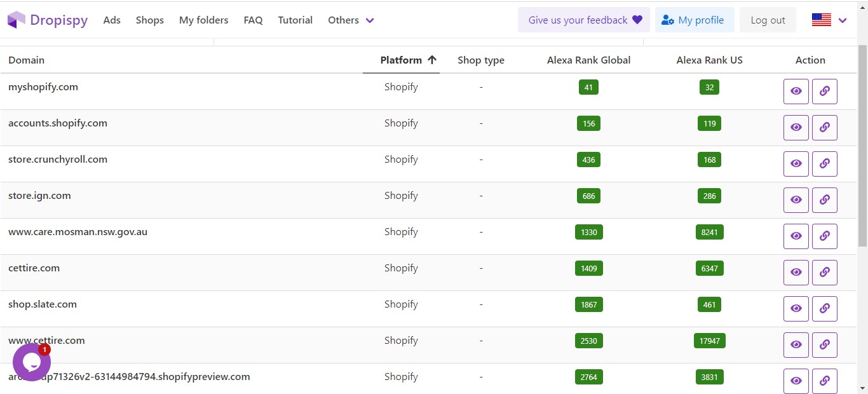Open the US flag language selector
Viewport: 868px width, 394px height.
coord(829,20)
